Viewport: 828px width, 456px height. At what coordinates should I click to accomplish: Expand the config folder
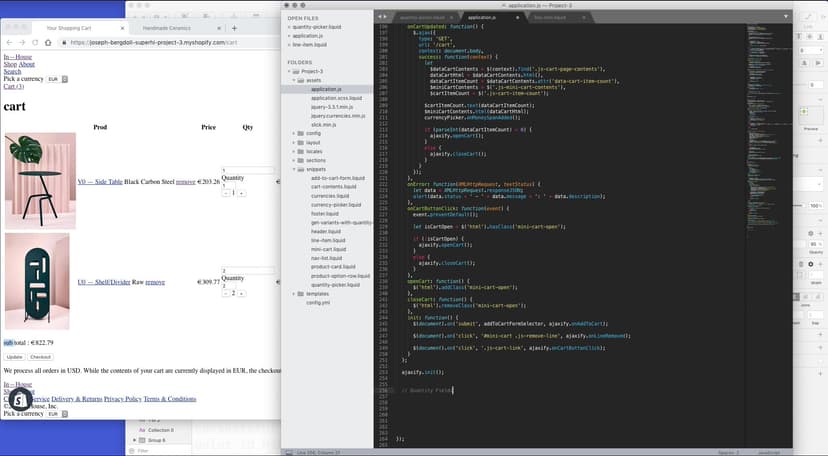click(x=295, y=132)
